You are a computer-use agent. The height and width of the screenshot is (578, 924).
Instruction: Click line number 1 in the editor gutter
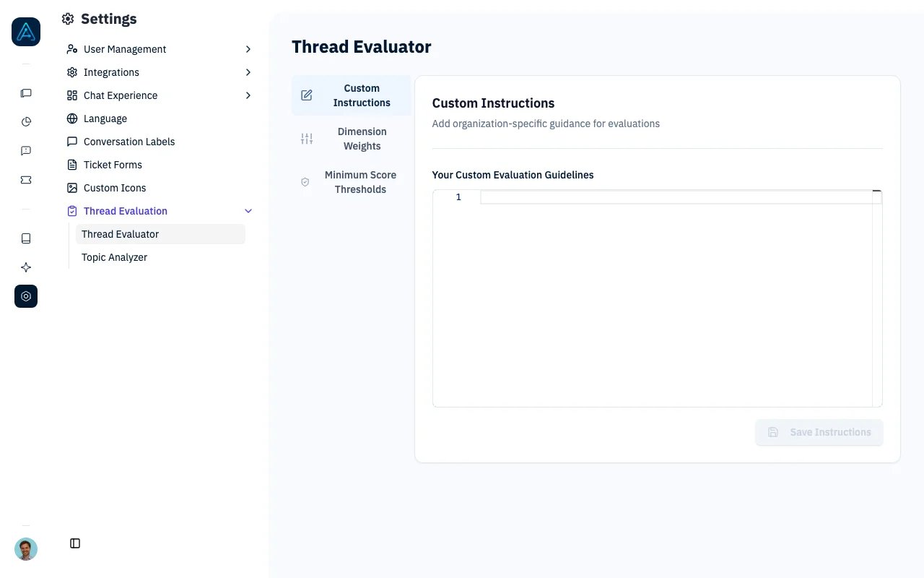point(458,197)
